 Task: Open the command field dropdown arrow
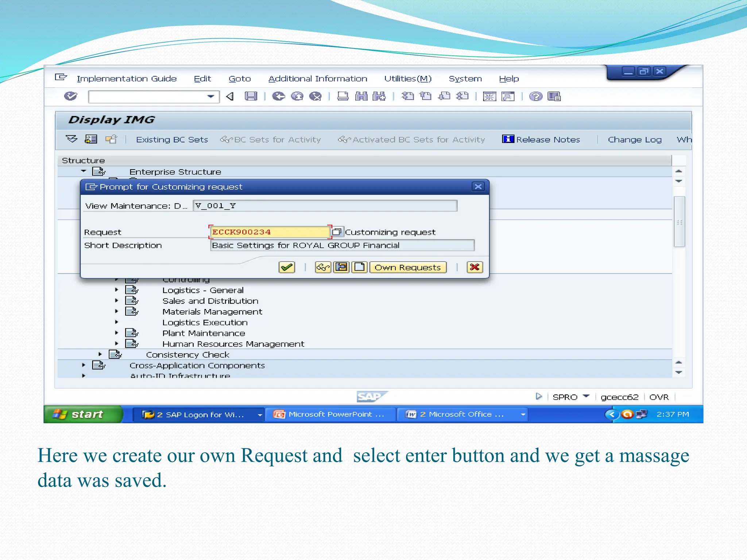point(210,97)
